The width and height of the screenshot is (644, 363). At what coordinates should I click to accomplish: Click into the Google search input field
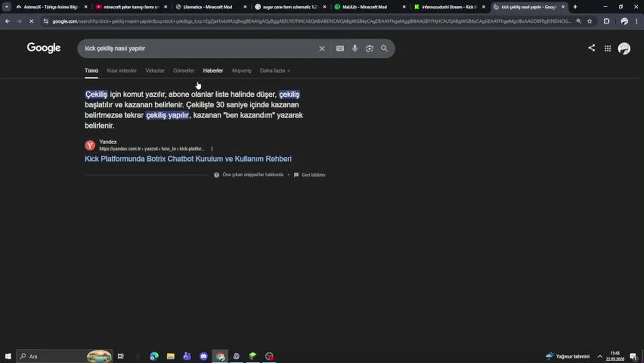coord(199,48)
